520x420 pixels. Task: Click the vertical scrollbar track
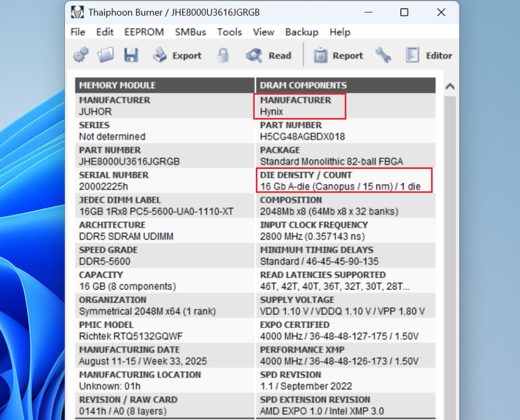pyautogui.click(x=450, y=259)
